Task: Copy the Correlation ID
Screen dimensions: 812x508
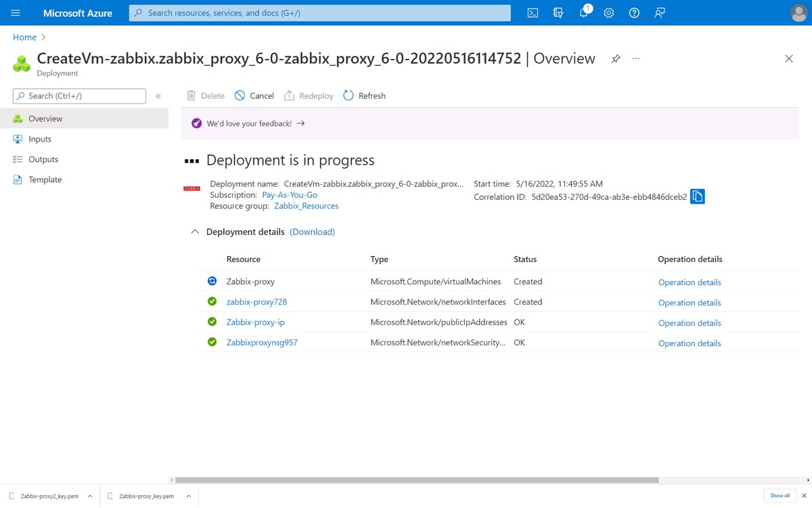Action: (x=698, y=196)
